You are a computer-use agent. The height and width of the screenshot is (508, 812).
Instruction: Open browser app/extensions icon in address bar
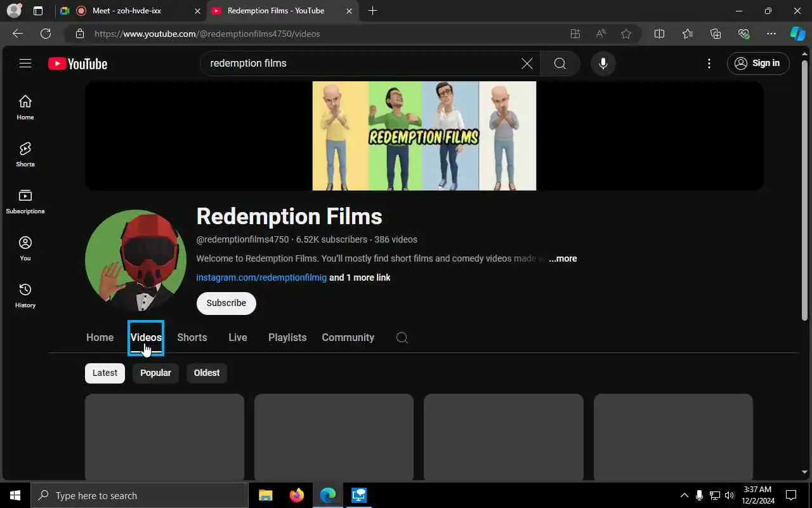point(575,34)
